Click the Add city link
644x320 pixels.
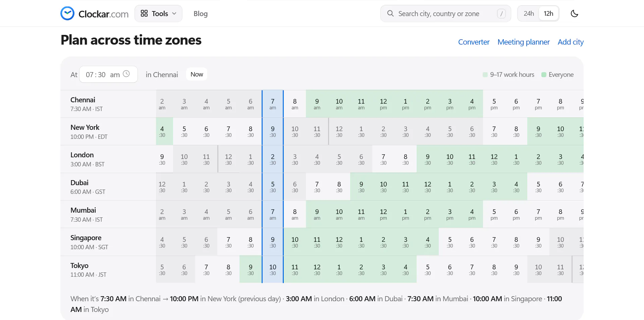(x=571, y=42)
